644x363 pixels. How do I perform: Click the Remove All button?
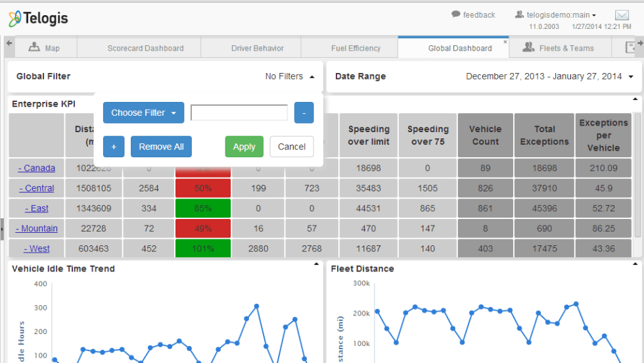[x=161, y=147]
